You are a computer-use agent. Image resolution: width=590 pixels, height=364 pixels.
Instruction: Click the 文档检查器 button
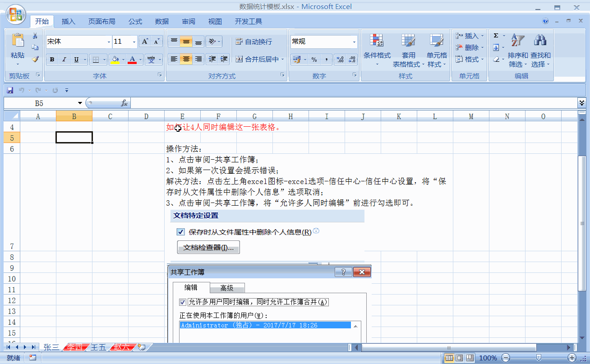208,248
